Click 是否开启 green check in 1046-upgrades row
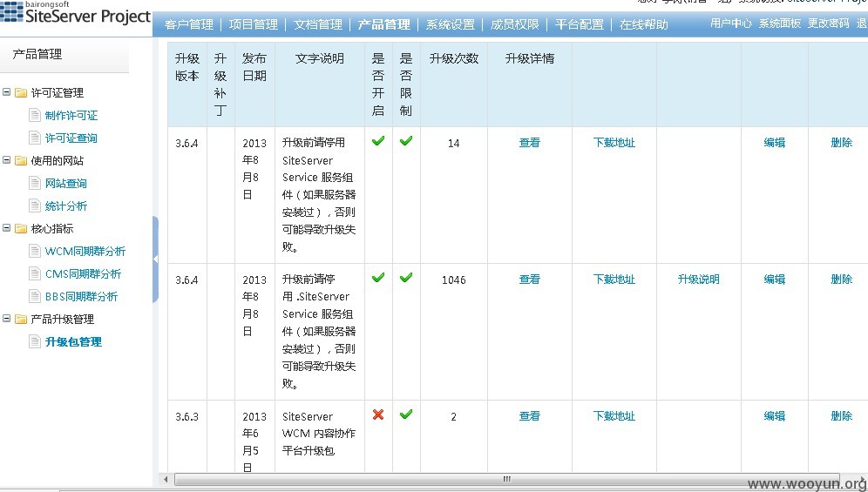This screenshot has height=492, width=868. [378, 277]
